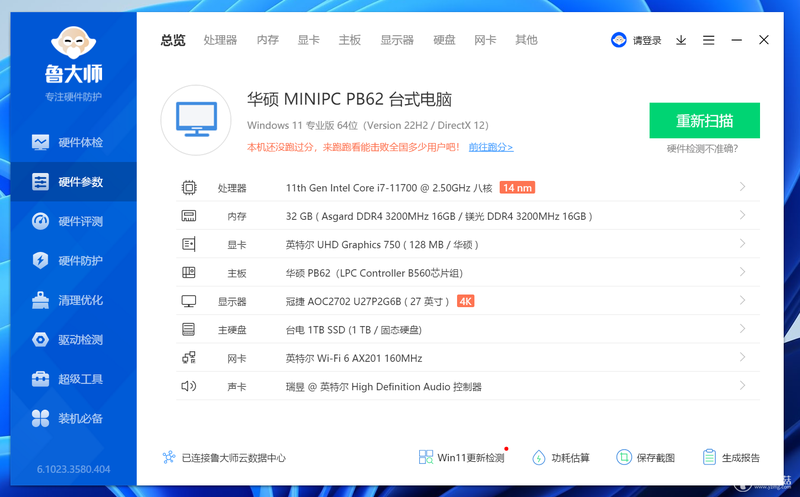Click the 14 nm badge
Viewport: 800px width, 497px height.
(x=517, y=188)
